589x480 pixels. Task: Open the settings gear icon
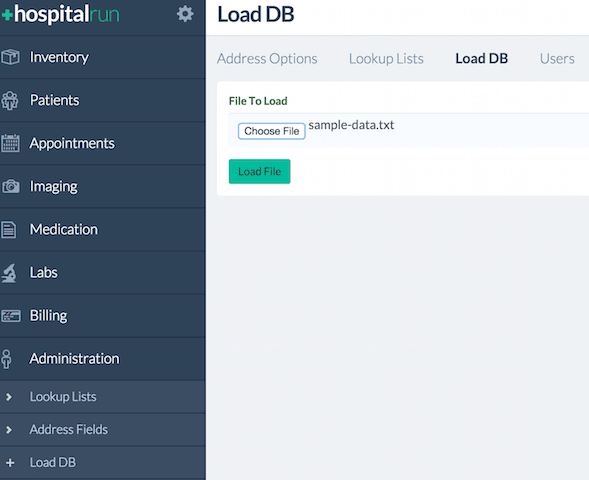185,14
